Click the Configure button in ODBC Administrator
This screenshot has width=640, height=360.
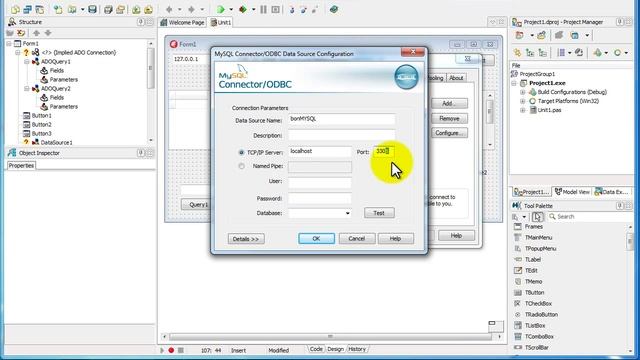(449, 133)
